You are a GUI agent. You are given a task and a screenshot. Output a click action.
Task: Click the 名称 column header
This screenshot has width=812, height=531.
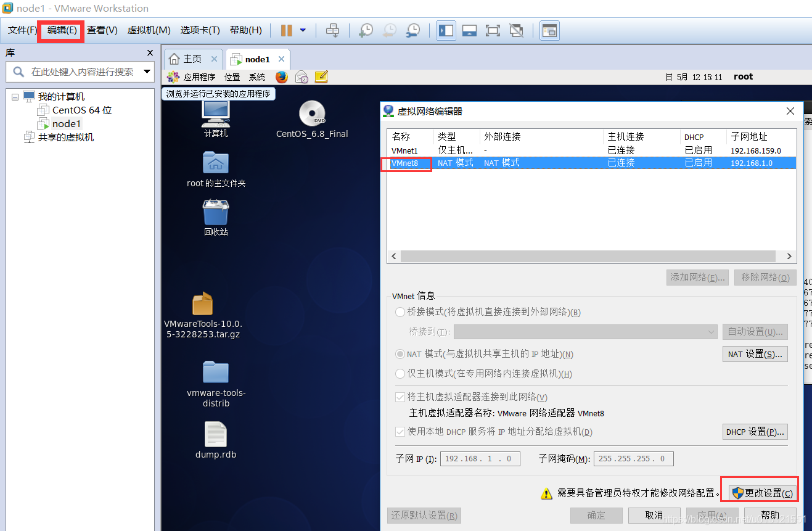tap(411, 136)
